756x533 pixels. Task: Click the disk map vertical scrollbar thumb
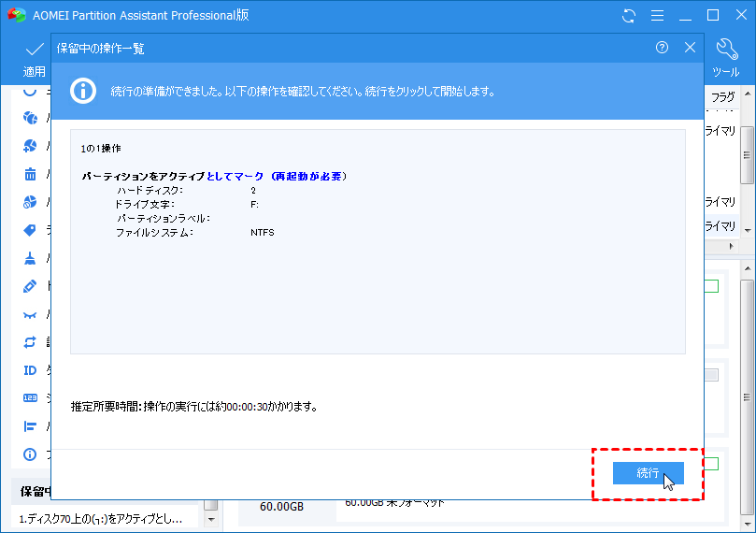748,397
